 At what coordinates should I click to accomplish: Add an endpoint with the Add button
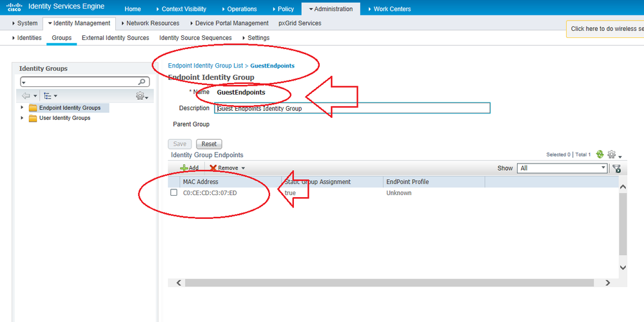coord(190,168)
